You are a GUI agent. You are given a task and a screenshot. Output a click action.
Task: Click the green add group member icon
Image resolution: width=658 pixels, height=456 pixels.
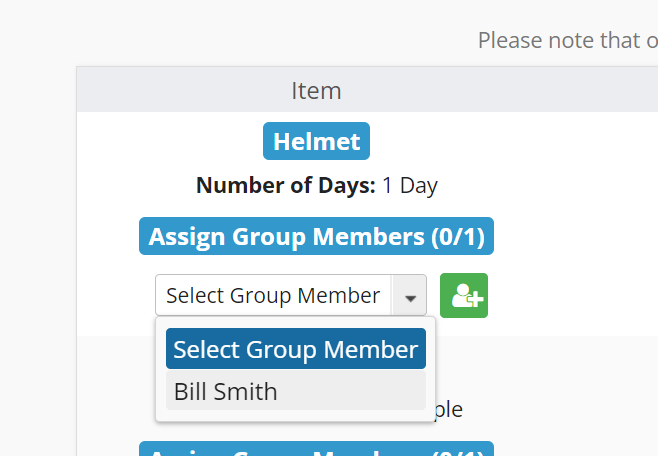464,296
